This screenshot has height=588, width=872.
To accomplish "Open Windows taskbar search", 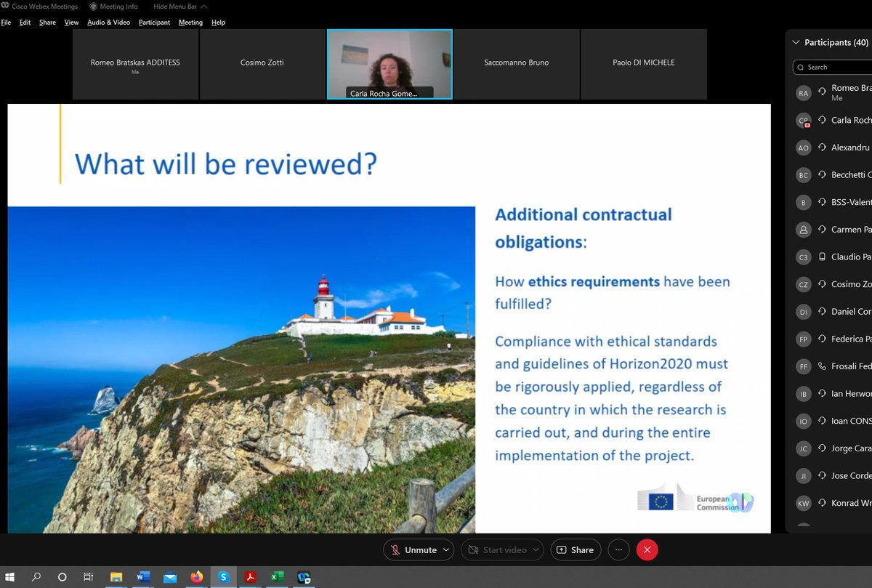I will point(36,578).
